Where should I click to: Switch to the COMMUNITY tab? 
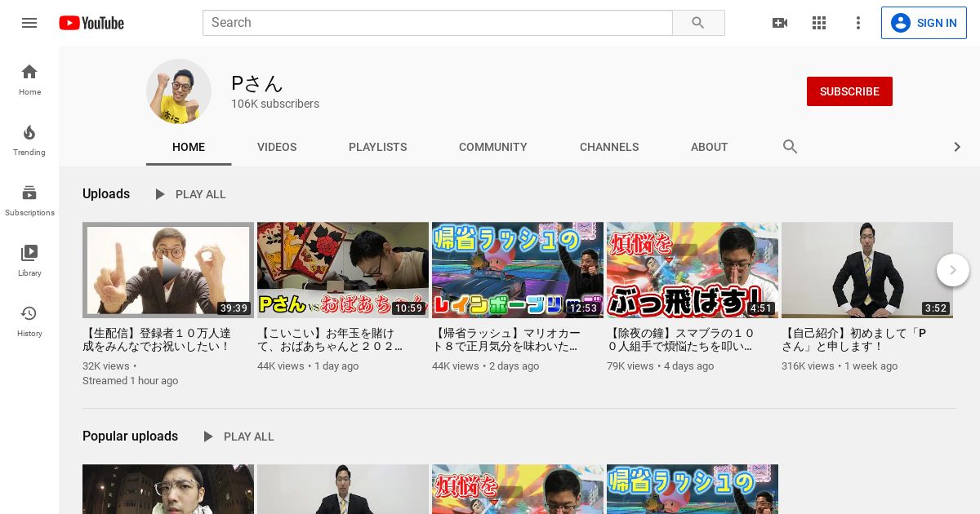[x=493, y=147]
